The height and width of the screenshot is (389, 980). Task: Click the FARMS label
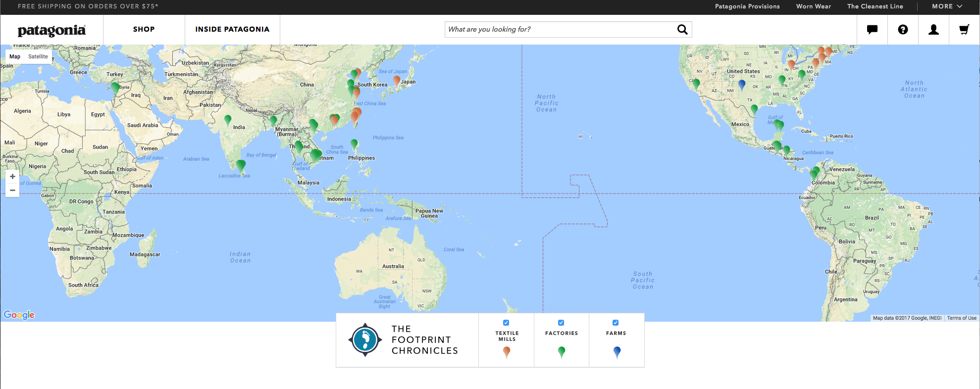616,333
